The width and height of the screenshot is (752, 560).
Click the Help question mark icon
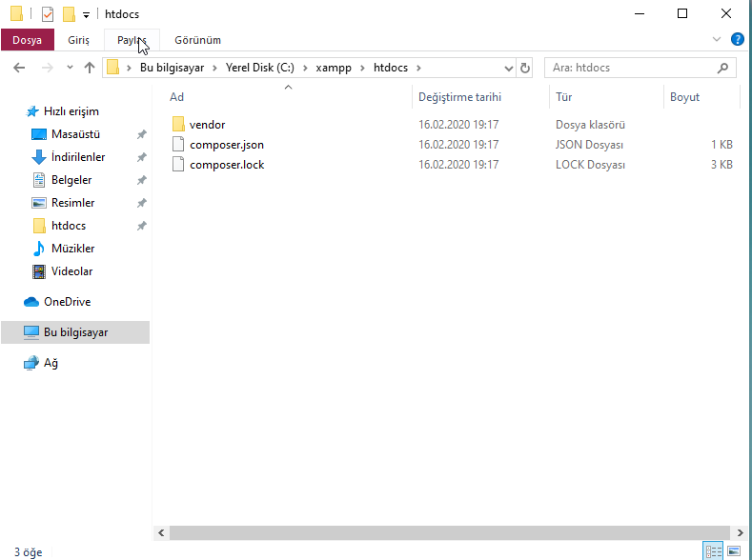737,39
